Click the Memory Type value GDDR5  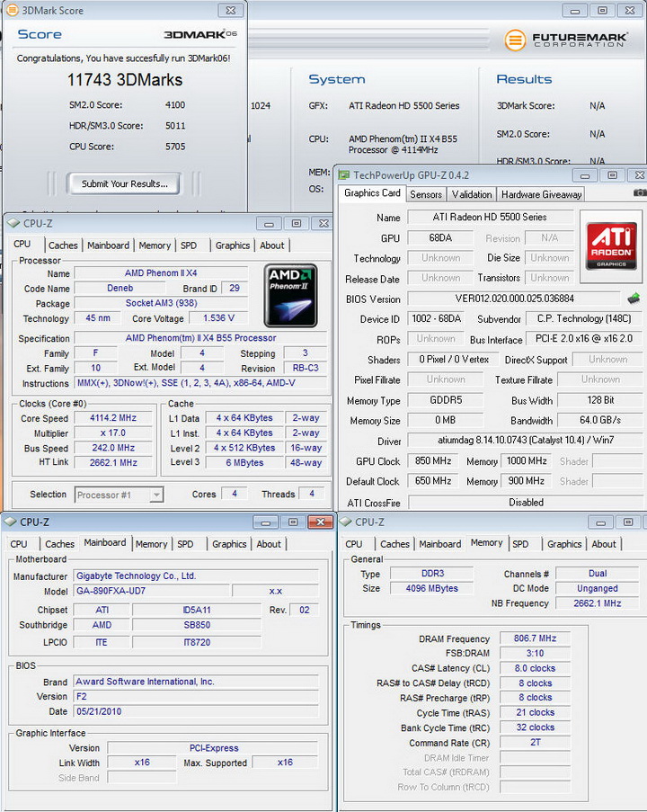point(446,400)
